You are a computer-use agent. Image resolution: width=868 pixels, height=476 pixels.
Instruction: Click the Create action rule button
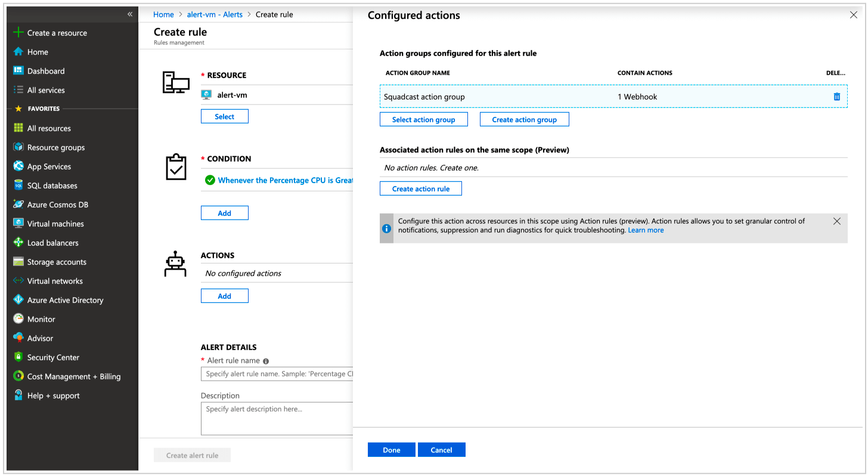coord(421,188)
